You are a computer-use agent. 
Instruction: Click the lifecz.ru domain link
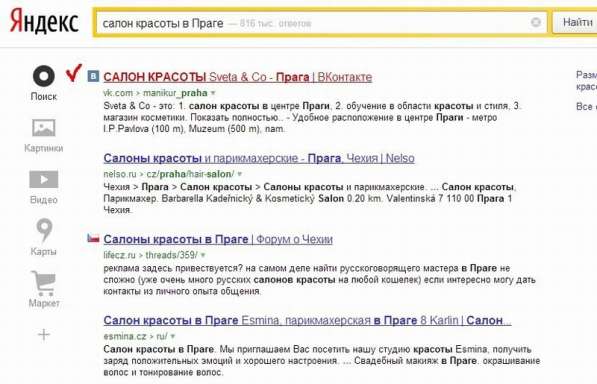(x=120, y=255)
